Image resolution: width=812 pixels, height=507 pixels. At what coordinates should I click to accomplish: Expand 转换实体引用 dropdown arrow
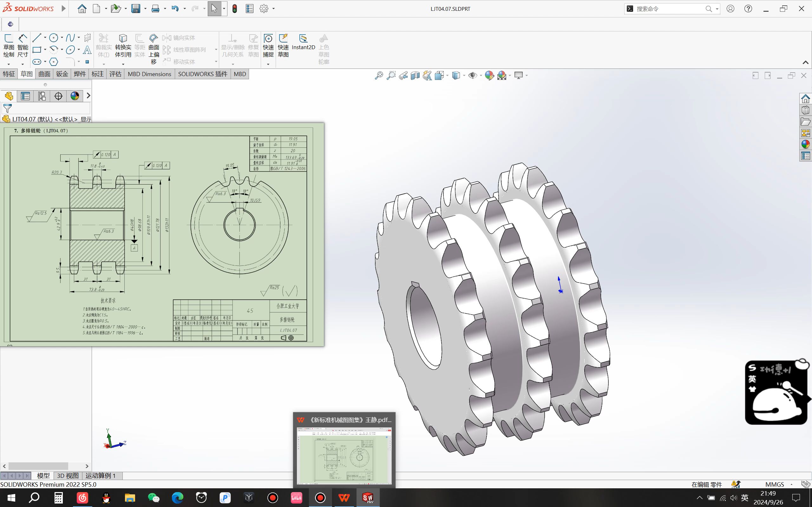[x=123, y=64]
